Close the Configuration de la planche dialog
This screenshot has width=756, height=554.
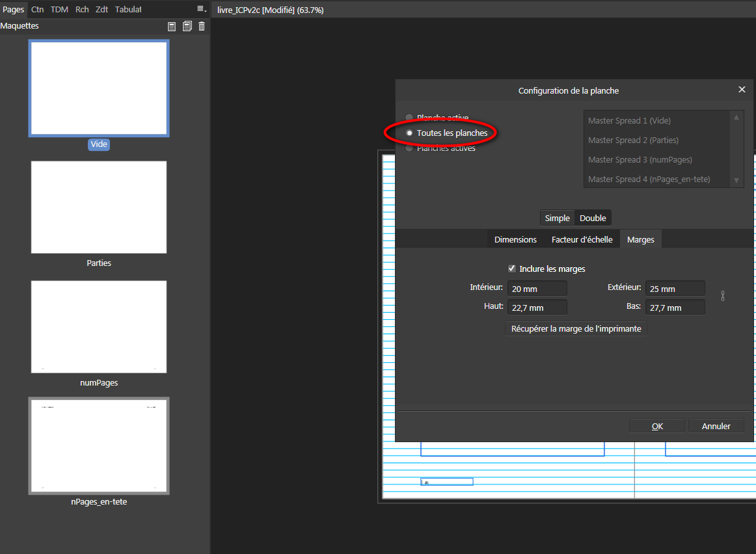pyautogui.click(x=742, y=90)
